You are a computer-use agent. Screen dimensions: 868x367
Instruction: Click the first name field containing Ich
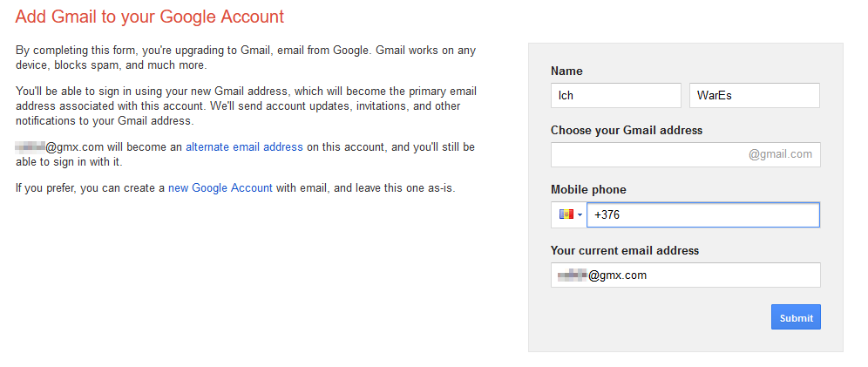pyautogui.click(x=615, y=95)
